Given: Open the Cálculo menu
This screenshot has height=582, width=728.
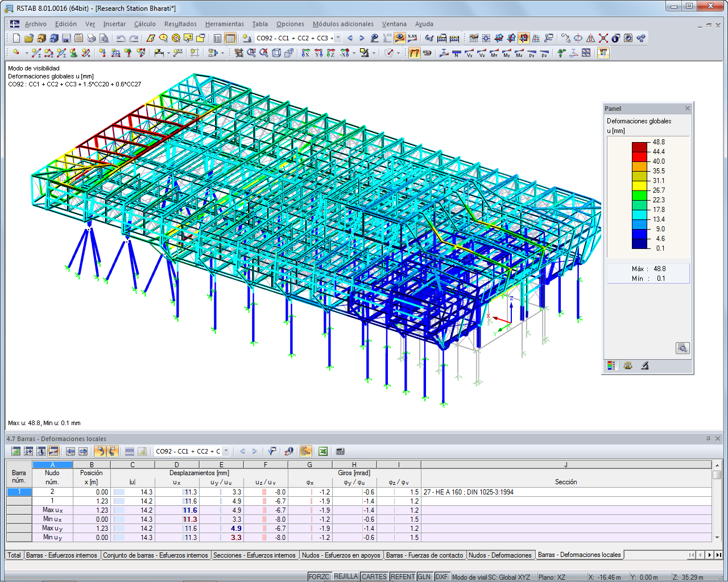Looking at the screenshot, I should pyautogui.click(x=145, y=24).
